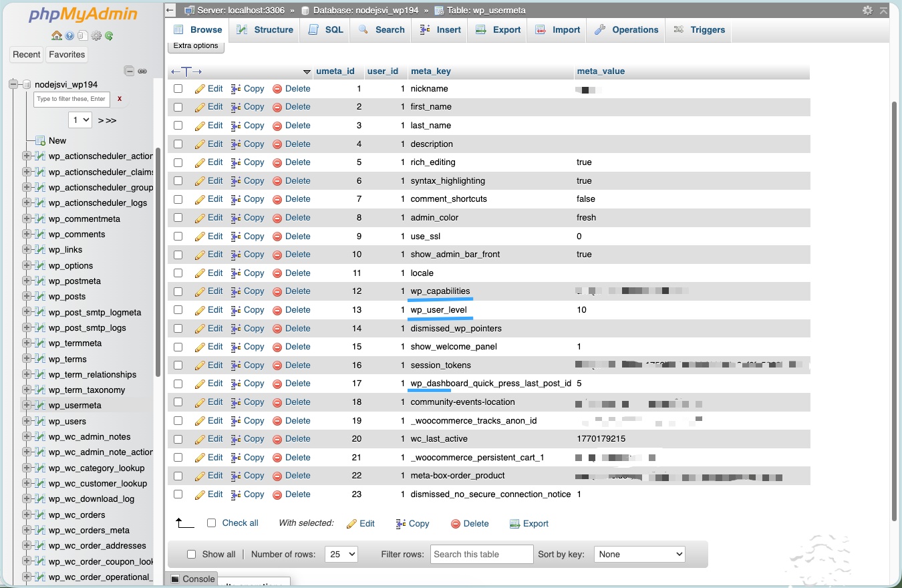Open the Insert tab
The height and width of the screenshot is (588, 902).
pyautogui.click(x=440, y=30)
